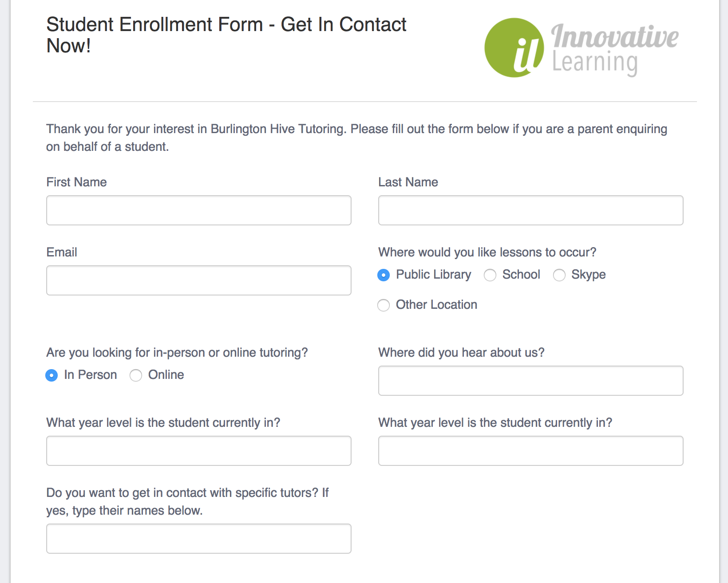Click the Innovative Learning logo
This screenshot has height=583, width=728.
[x=581, y=48]
